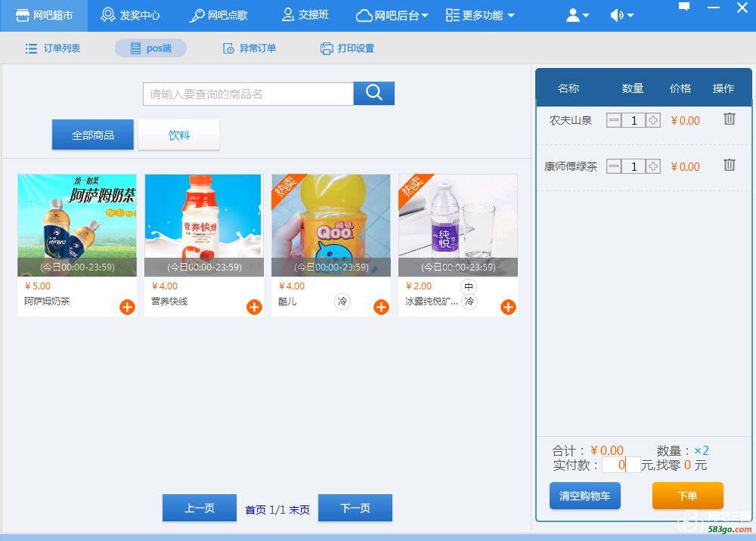Click the 康师傅绿茶 quantity field
The height and width of the screenshot is (541, 756).
pyautogui.click(x=634, y=166)
